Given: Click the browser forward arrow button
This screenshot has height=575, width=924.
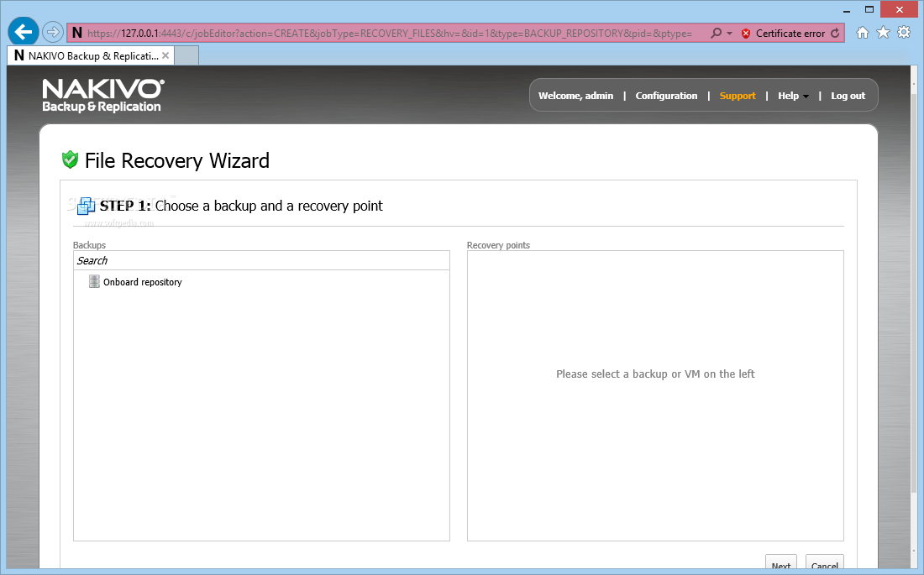Looking at the screenshot, I should 53,32.
